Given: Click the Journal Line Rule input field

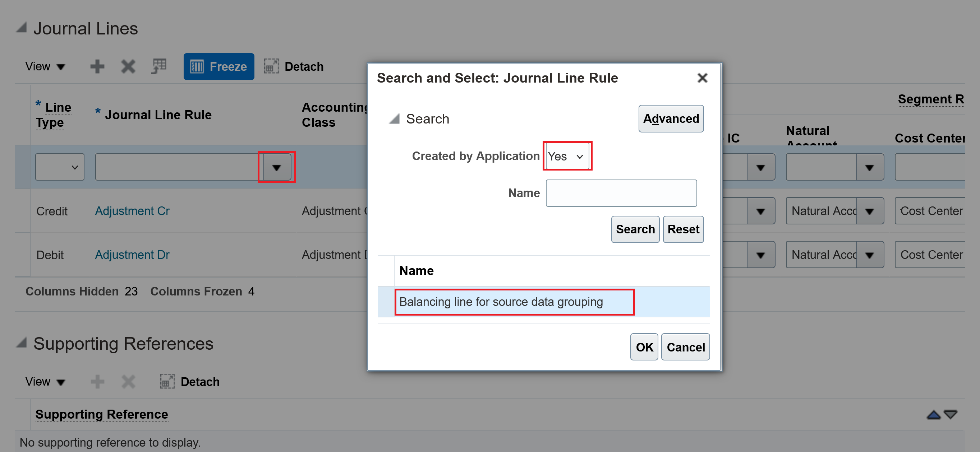Looking at the screenshot, I should (179, 167).
